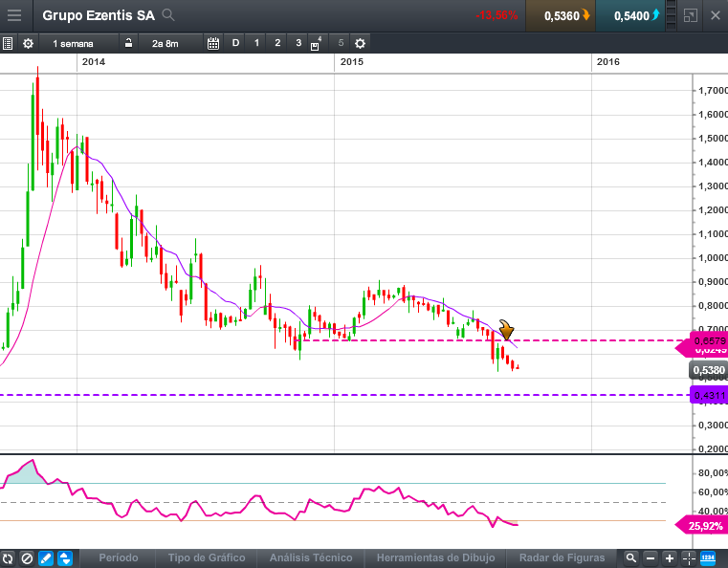Open the '2a 8m' time range dropdown
Image resolution: width=728 pixels, height=568 pixels.
(165, 43)
